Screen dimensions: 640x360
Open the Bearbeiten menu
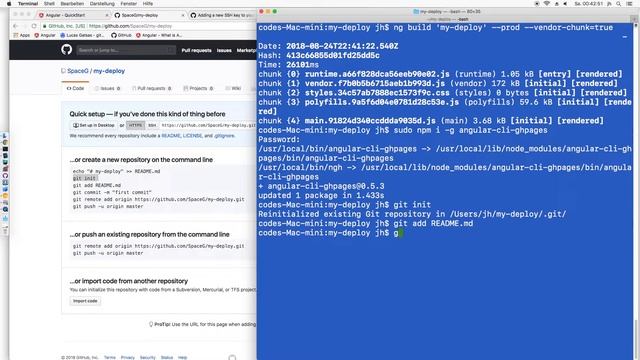pos(72,3)
